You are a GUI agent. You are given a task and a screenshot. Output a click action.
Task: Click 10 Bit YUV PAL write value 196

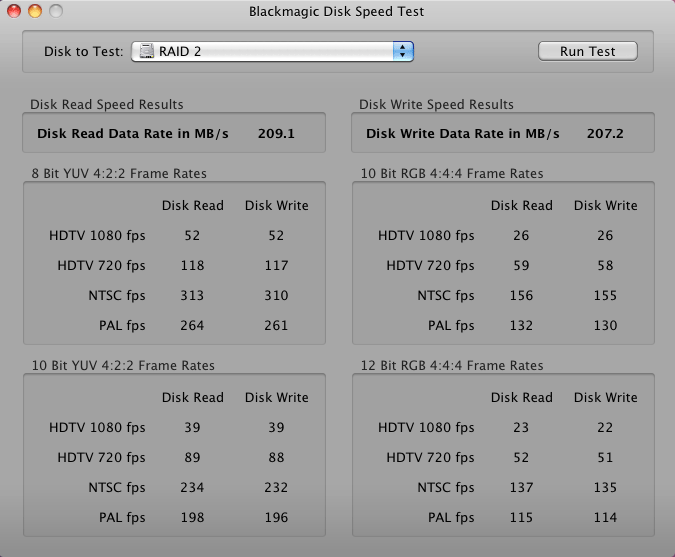(x=276, y=517)
